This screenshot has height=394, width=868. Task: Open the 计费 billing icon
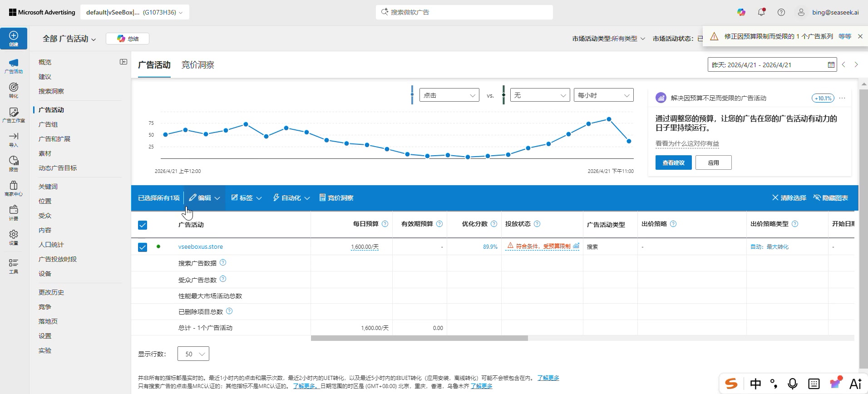click(14, 210)
